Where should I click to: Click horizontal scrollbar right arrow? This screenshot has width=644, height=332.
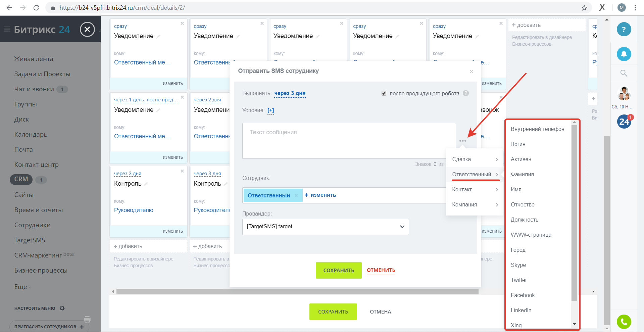[x=593, y=291]
